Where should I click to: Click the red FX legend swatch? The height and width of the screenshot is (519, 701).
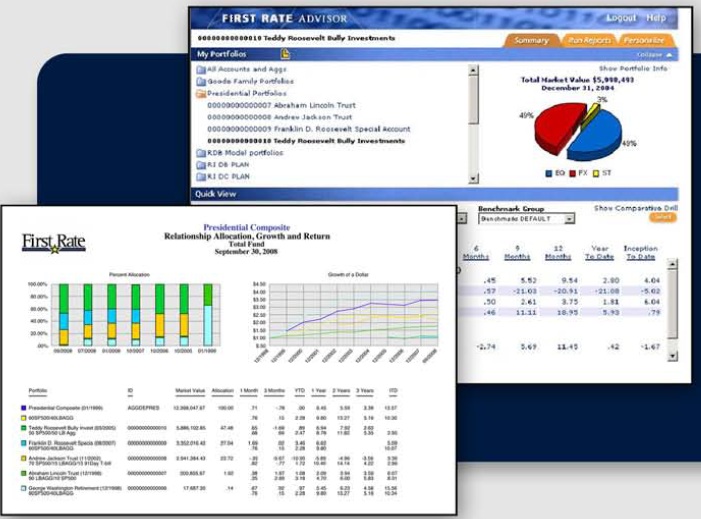click(573, 173)
